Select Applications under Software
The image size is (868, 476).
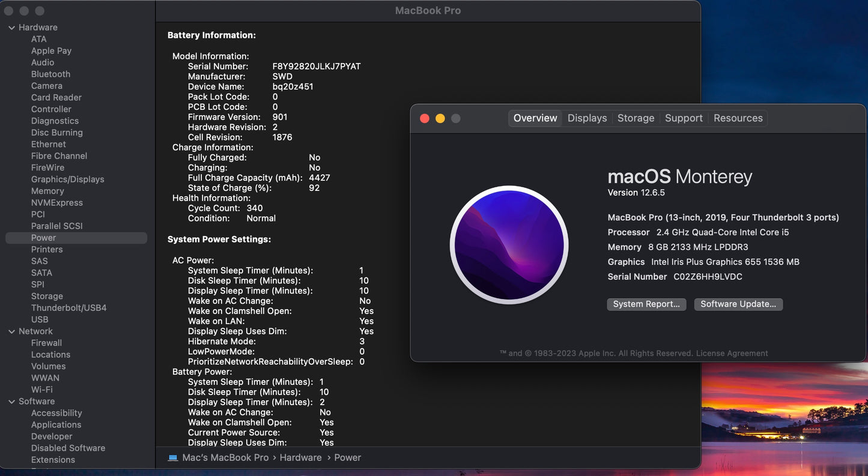(56, 425)
